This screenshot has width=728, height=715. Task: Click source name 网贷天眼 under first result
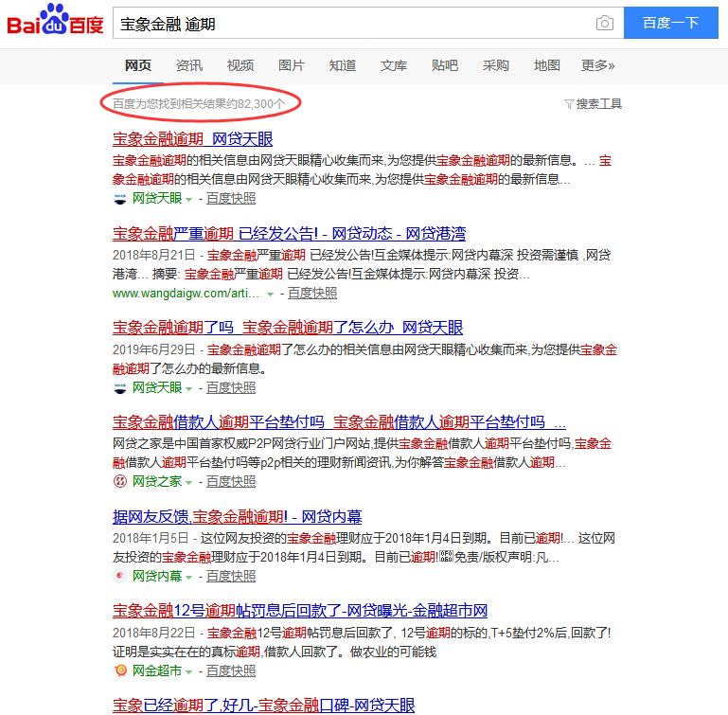[x=157, y=199]
